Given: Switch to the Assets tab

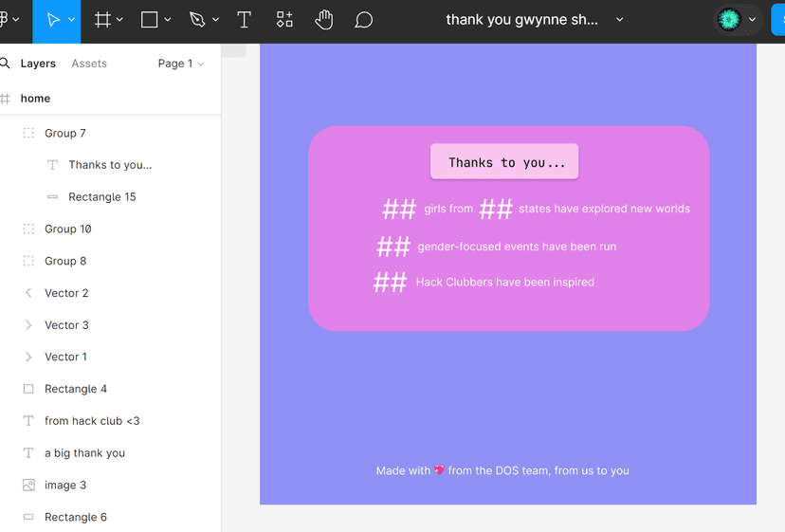Looking at the screenshot, I should [x=89, y=64].
